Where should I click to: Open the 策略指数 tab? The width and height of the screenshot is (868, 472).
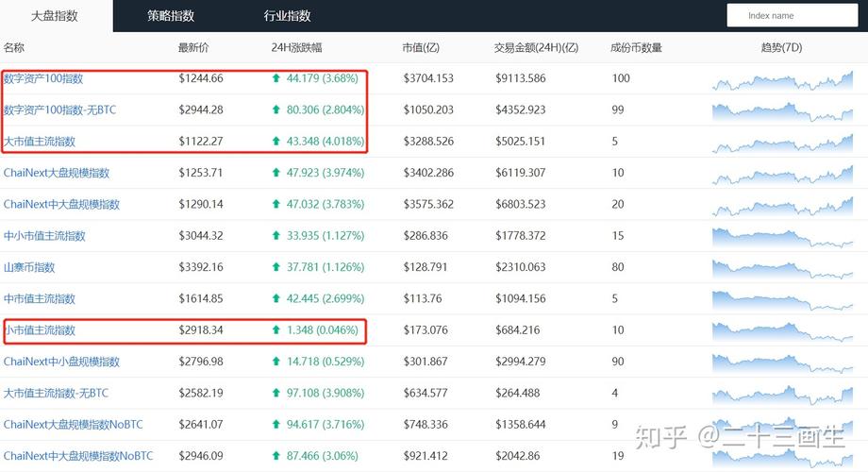click(x=171, y=16)
